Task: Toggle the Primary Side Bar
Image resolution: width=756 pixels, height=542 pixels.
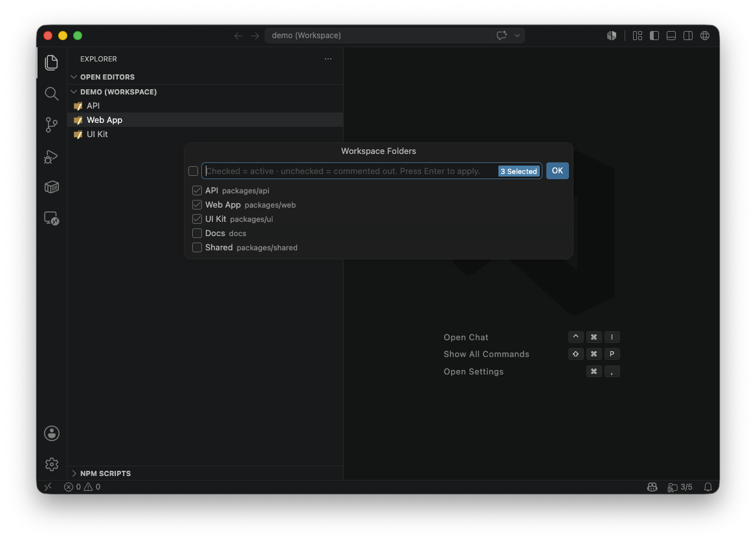Action: tap(654, 36)
